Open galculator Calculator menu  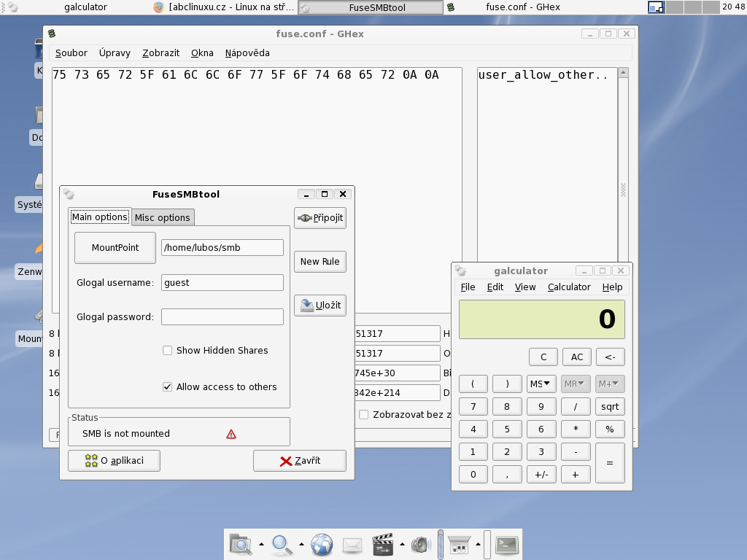point(569,287)
